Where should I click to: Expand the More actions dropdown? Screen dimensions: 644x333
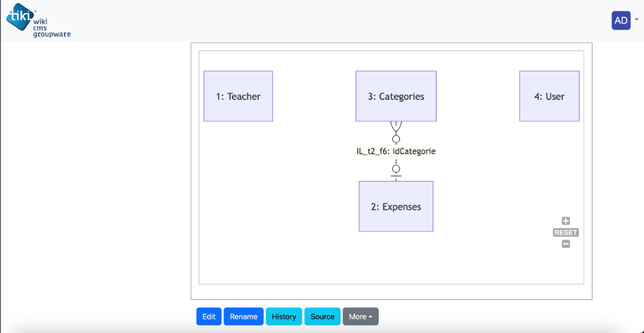(x=361, y=317)
